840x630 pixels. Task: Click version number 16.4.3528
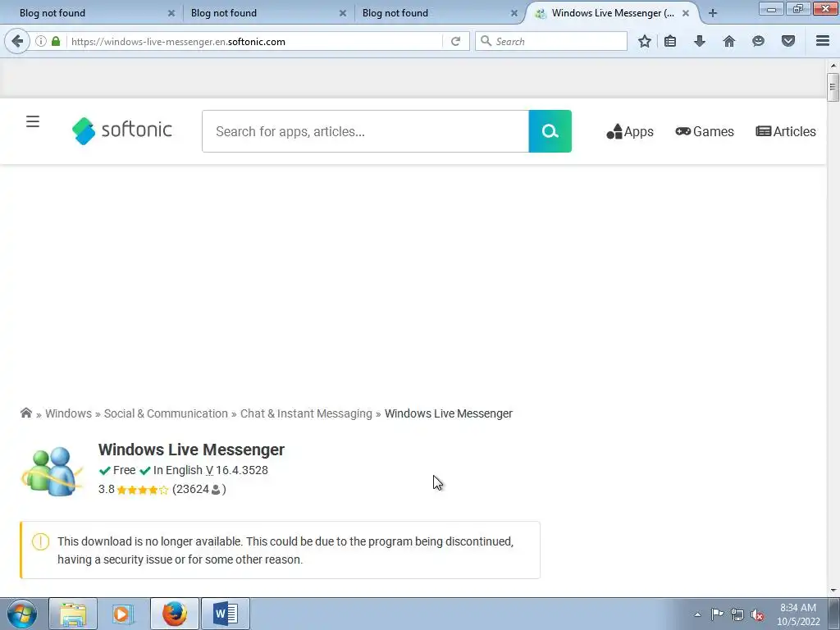click(x=242, y=470)
